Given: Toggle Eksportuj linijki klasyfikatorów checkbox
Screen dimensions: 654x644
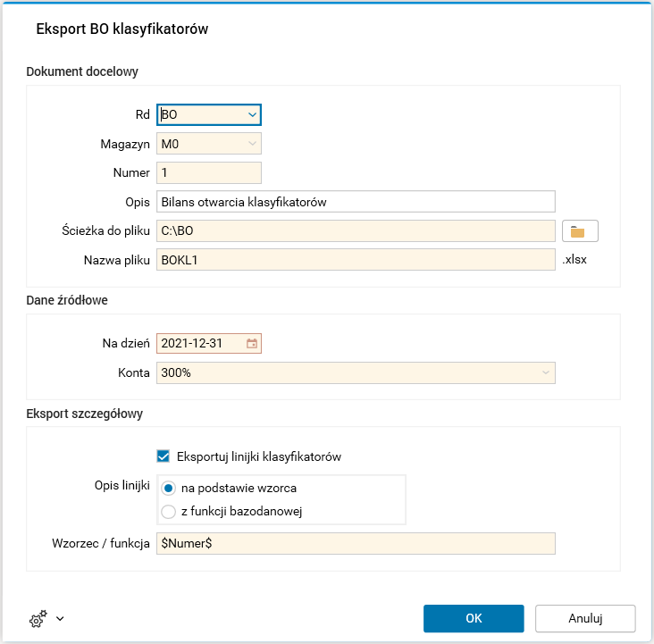Looking at the screenshot, I should [x=163, y=456].
